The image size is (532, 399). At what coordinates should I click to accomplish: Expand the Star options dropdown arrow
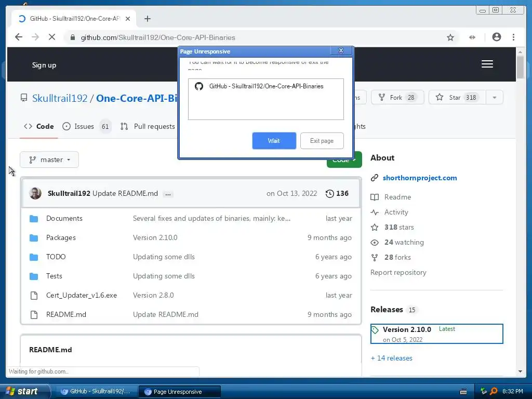tap(495, 97)
